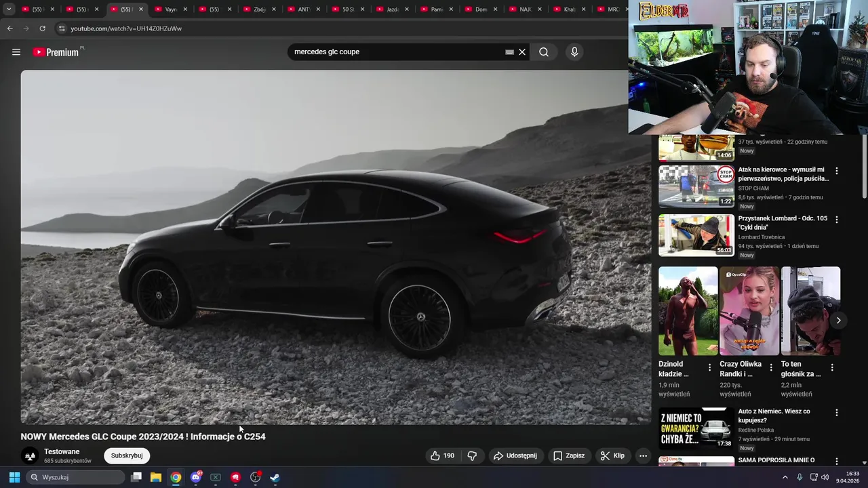868x488 pixels.
Task: Open the Testowane channel name link
Action: click(62, 451)
